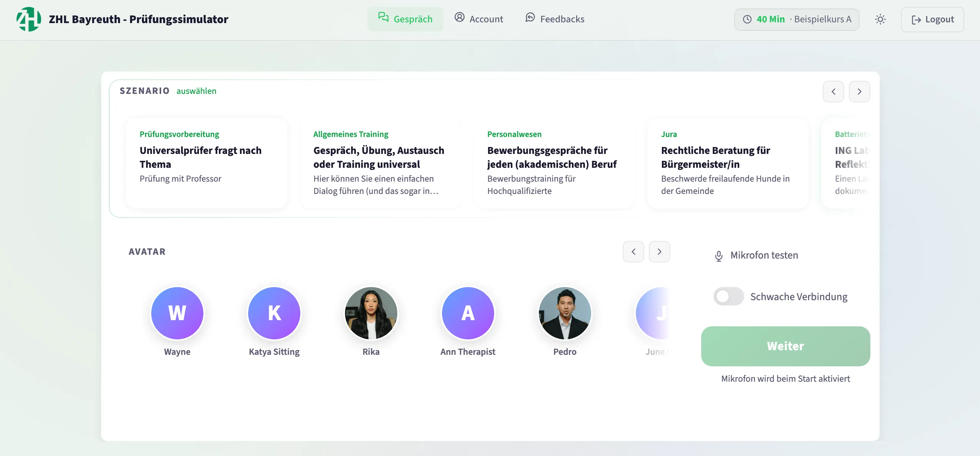Image resolution: width=980 pixels, height=456 pixels.
Task: Go back in avatar list with left chevron
Action: coord(633,252)
